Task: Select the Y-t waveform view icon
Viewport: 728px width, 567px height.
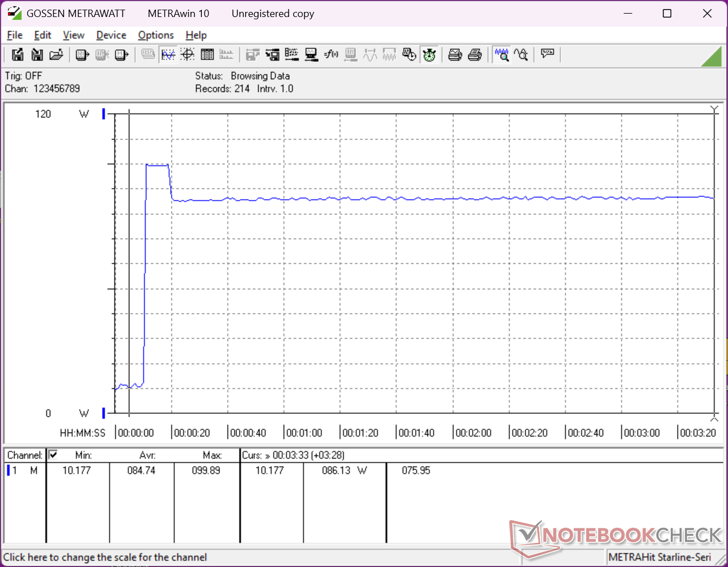Action: (168, 55)
